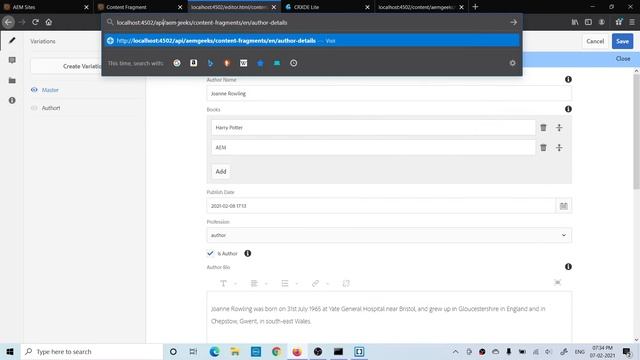640x360 pixels.
Task: Expand the text format dropdown arrow
Action: [x=236, y=284]
